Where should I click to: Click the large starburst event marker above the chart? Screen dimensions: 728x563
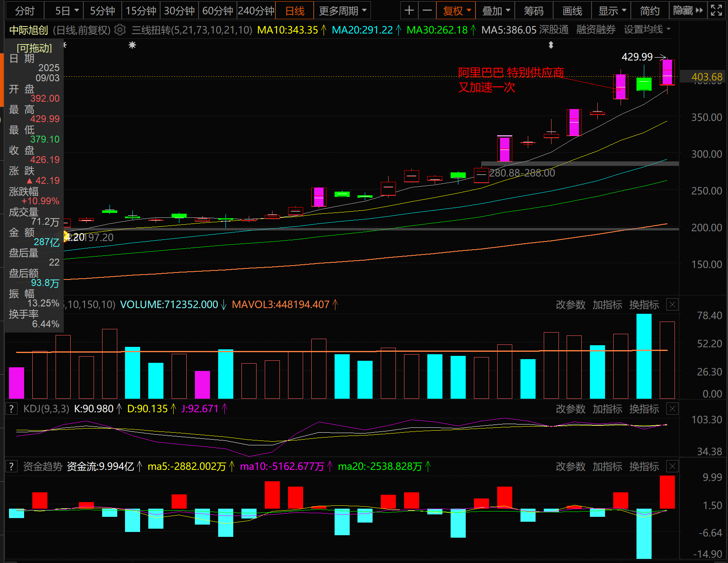pyautogui.click(x=132, y=45)
